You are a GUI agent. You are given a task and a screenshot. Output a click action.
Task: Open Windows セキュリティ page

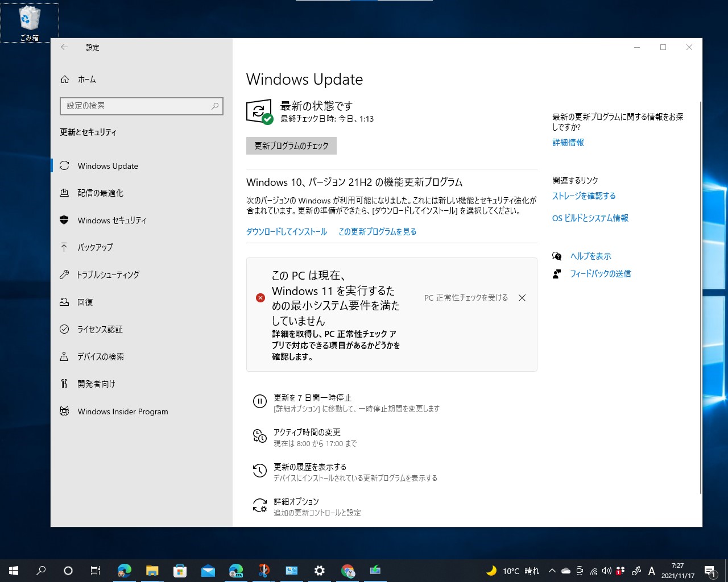pyautogui.click(x=111, y=221)
